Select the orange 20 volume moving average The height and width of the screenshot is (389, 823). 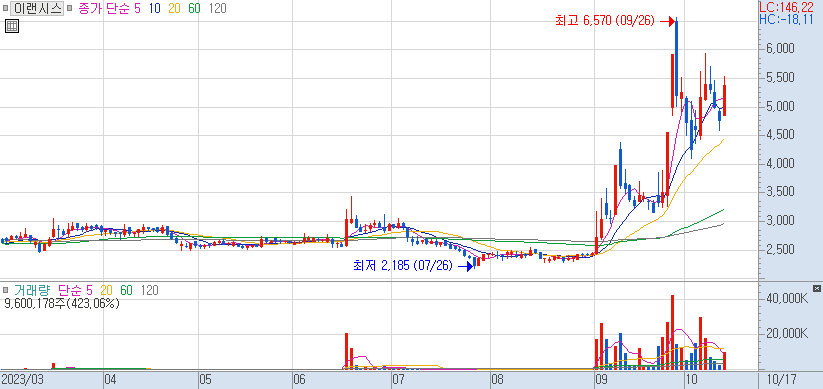107,290
